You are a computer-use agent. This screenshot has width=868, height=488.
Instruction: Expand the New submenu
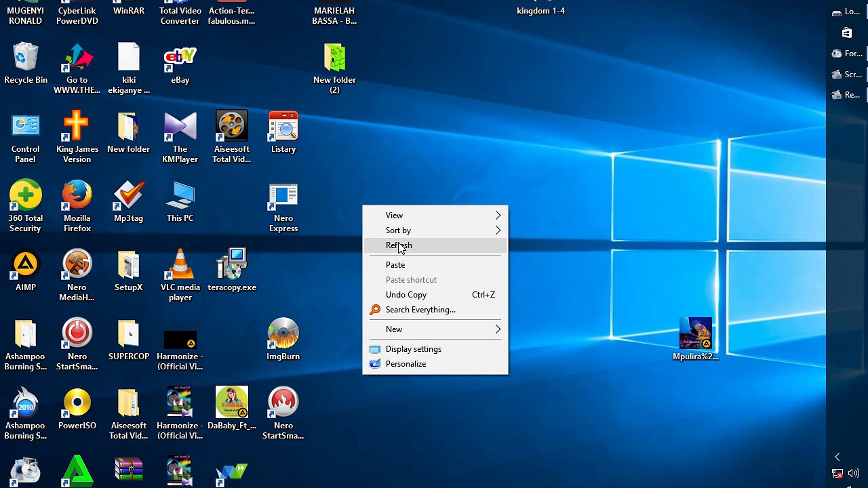[x=435, y=329]
